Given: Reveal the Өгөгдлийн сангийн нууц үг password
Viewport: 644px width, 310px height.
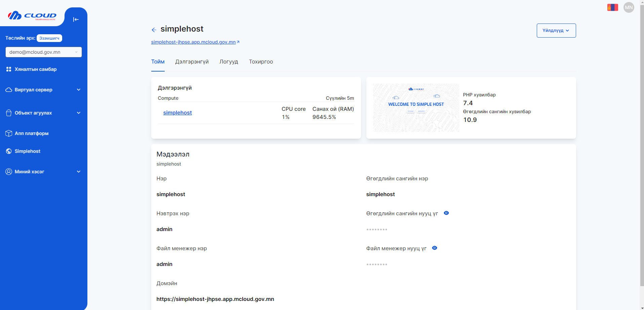Looking at the screenshot, I should coord(446,213).
